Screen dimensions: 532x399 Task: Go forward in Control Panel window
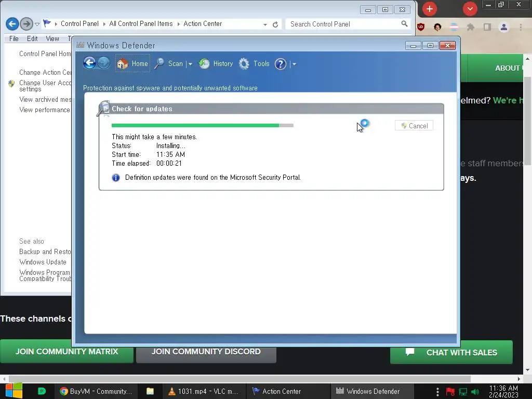[26, 24]
